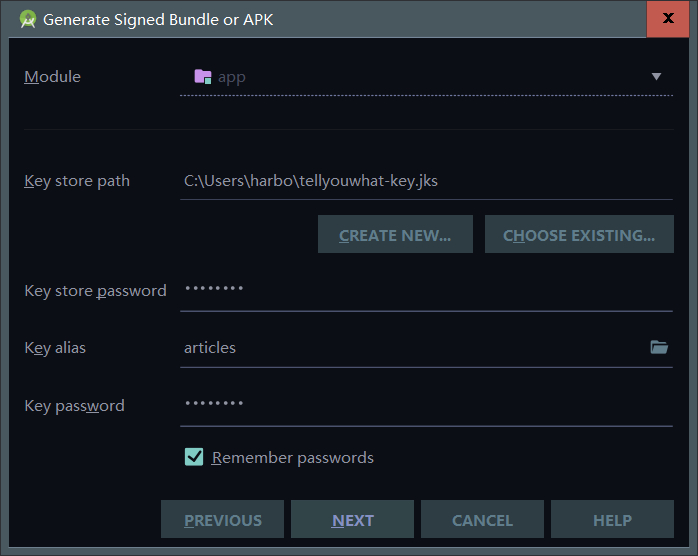Open Help for this dialog

(x=613, y=519)
